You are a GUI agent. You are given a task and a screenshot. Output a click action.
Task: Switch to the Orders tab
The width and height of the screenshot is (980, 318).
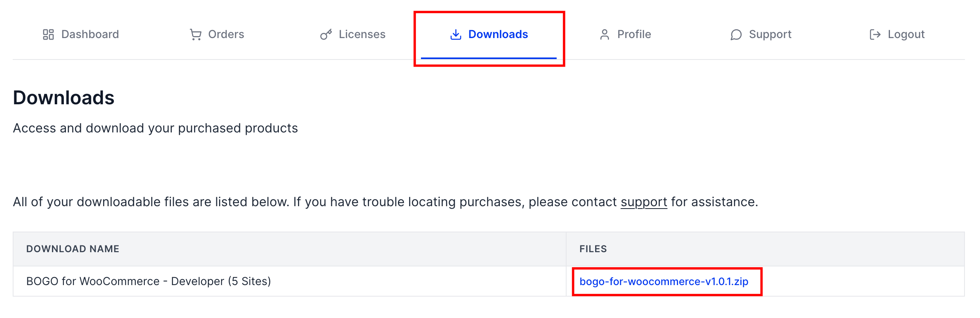coord(217,34)
